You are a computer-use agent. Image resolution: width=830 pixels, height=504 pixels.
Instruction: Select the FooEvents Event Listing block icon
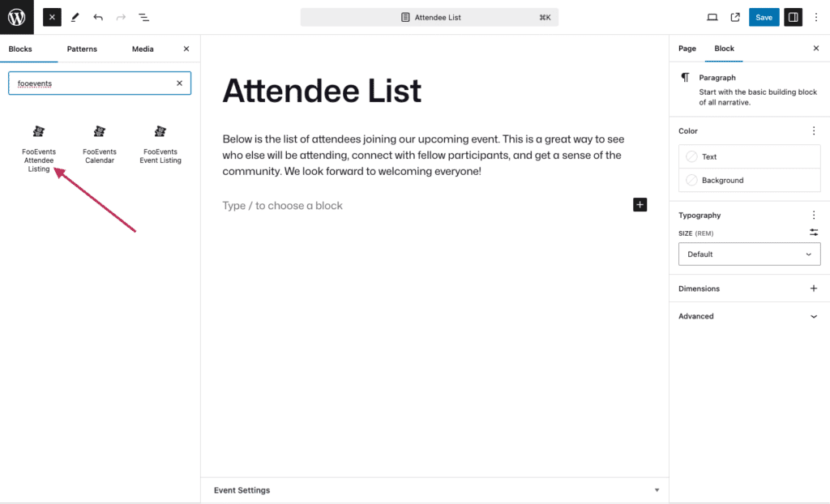(160, 131)
